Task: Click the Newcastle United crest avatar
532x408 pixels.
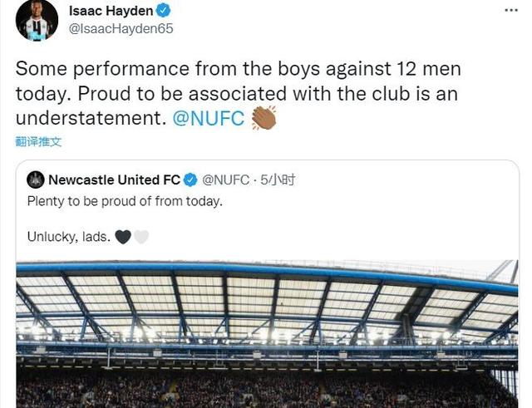Action: pos(36,179)
